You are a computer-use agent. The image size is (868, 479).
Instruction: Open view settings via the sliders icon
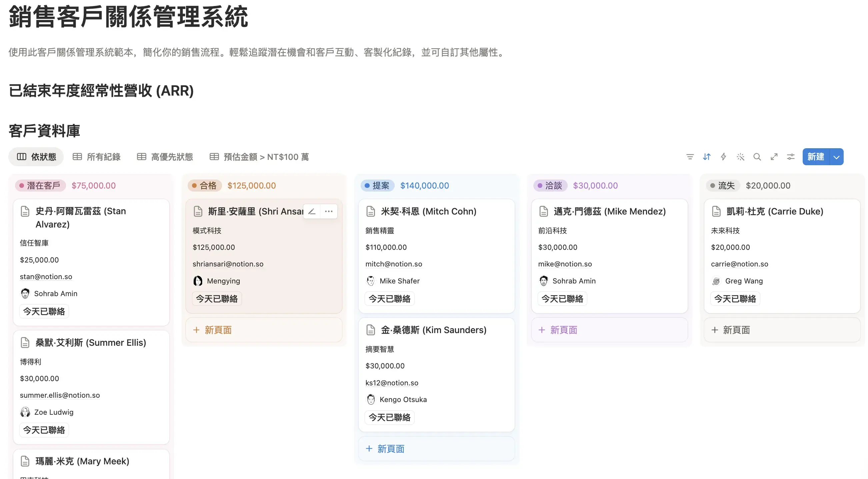tap(791, 157)
